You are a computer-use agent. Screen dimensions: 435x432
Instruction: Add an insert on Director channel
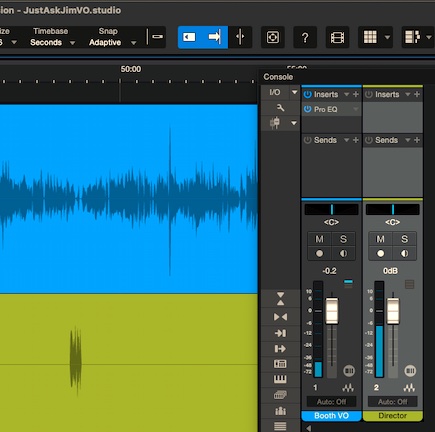pos(417,95)
